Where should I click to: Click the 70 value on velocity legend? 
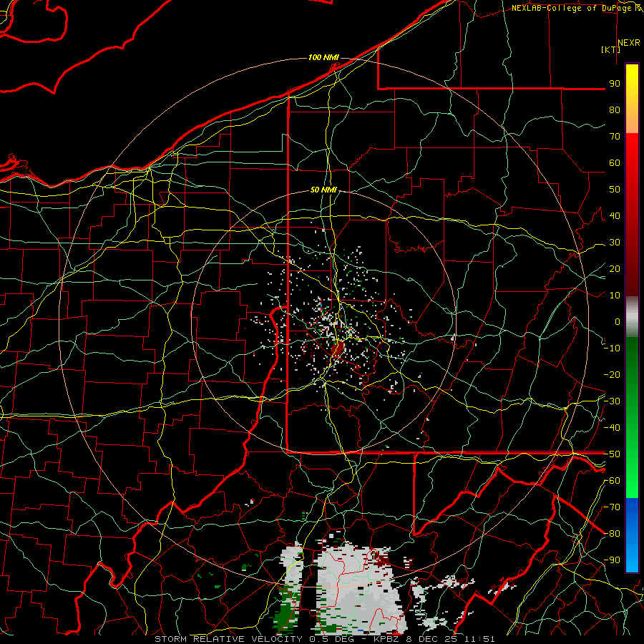click(x=615, y=137)
